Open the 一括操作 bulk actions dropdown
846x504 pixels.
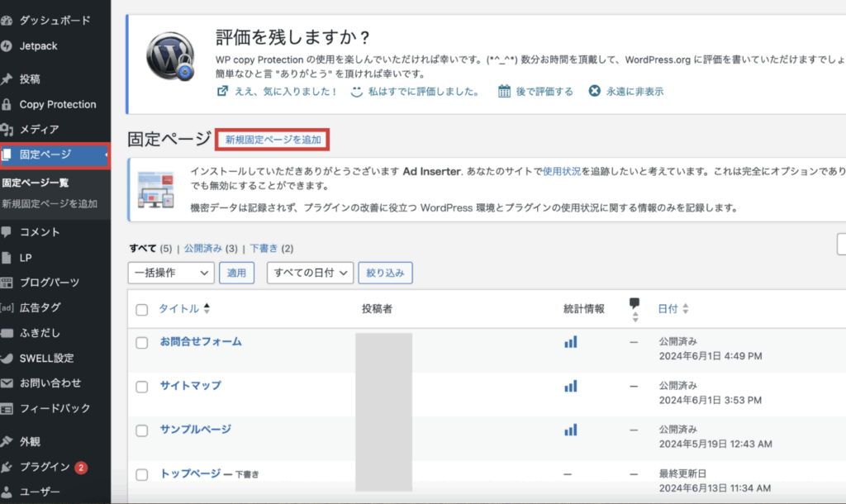(x=171, y=273)
